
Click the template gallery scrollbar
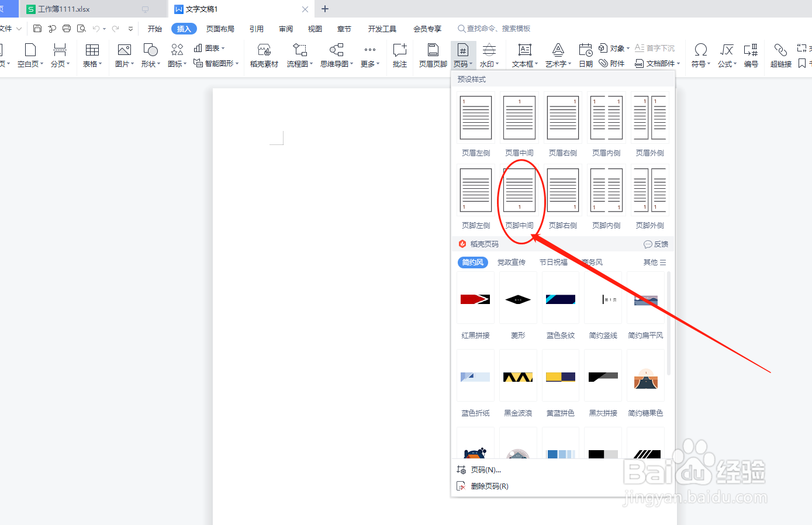click(669, 323)
